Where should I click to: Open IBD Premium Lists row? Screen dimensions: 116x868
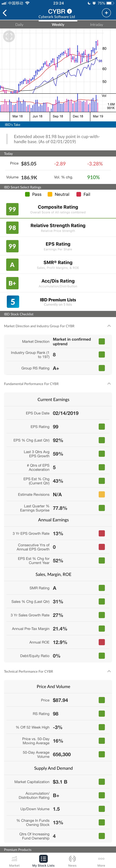tap(58, 302)
